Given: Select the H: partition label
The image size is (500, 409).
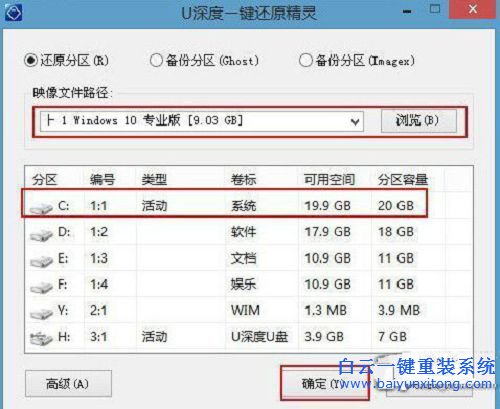Looking at the screenshot, I should (x=64, y=337).
